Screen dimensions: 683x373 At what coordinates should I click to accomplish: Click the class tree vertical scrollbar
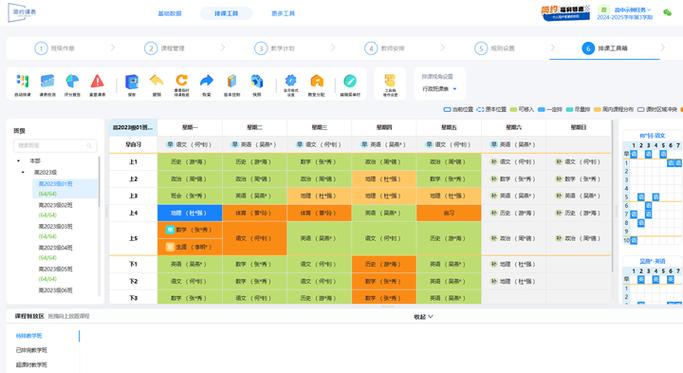[x=99, y=182]
